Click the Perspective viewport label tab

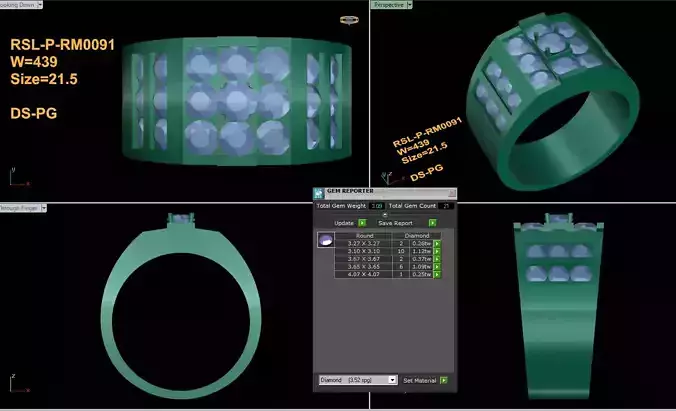389,5
